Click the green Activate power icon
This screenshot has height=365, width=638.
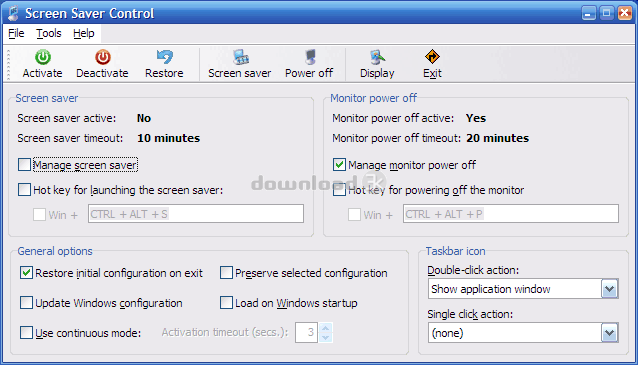point(43,57)
